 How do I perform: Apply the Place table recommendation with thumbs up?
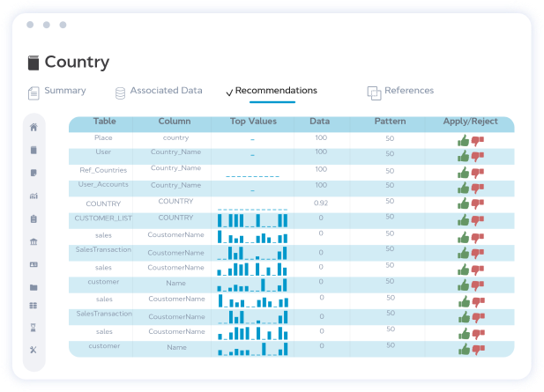[x=463, y=141]
